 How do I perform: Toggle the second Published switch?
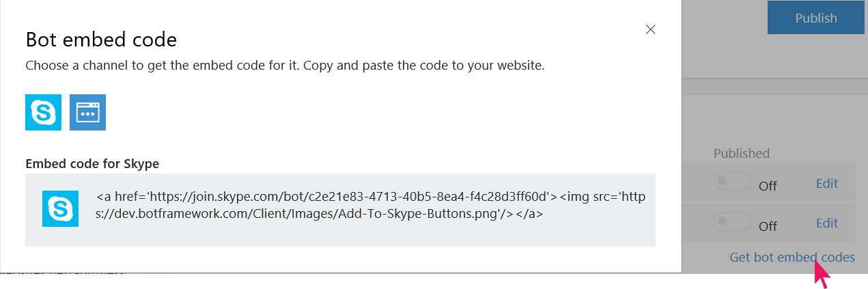(732, 222)
